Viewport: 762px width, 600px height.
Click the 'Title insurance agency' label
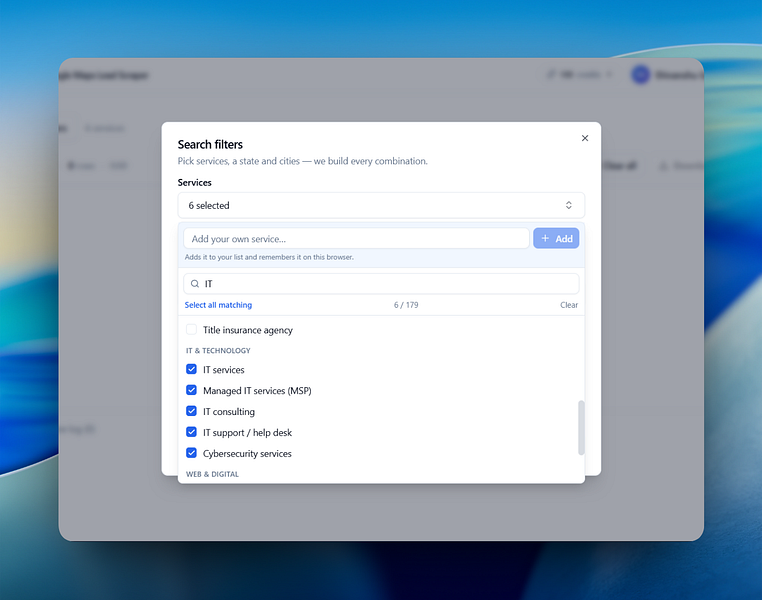tap(248, 330)
